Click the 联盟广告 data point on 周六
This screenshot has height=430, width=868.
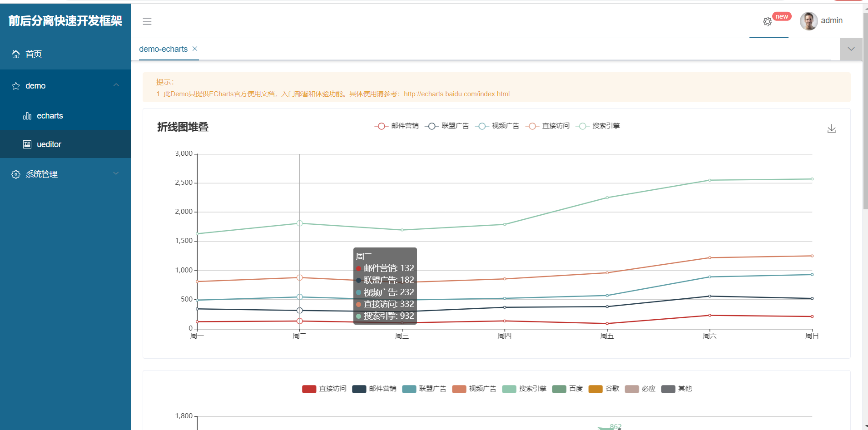pos(709,296)
